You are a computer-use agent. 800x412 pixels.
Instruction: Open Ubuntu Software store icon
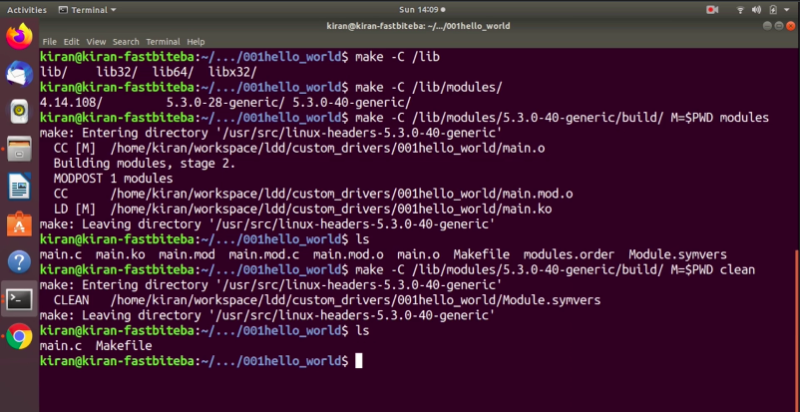pyautogui.click(x=19, y=224)
